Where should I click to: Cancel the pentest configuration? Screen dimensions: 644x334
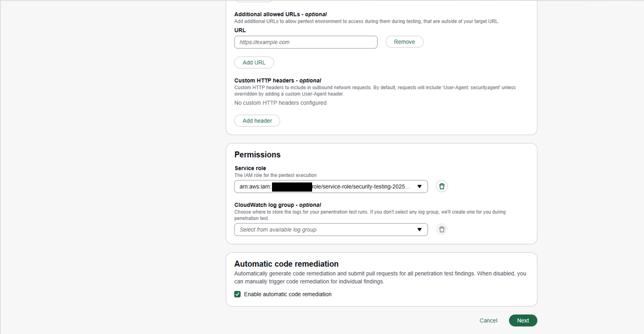click(488, 320)
